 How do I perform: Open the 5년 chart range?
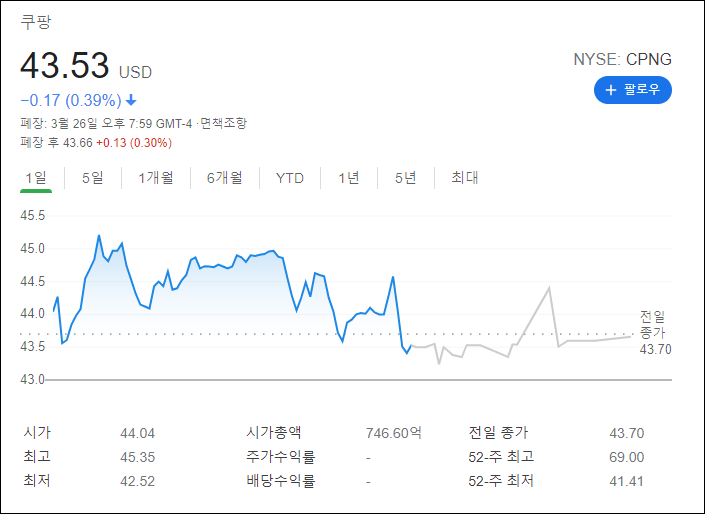pos(406,178)
